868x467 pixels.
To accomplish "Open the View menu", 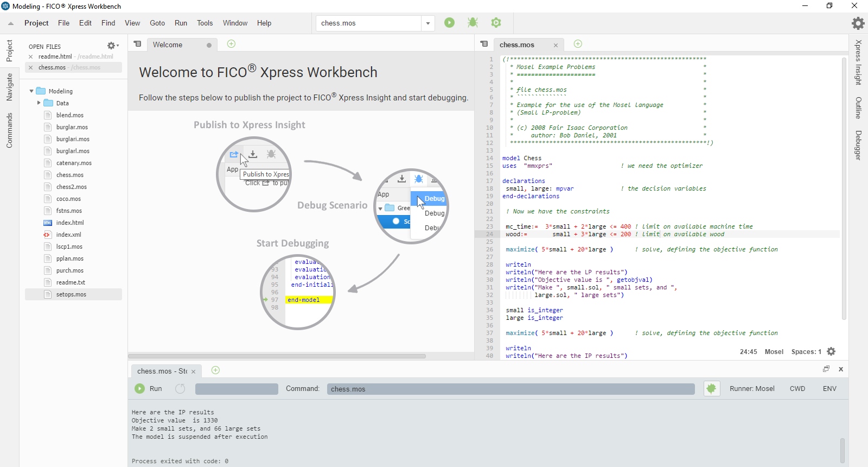I will point(132,23).
